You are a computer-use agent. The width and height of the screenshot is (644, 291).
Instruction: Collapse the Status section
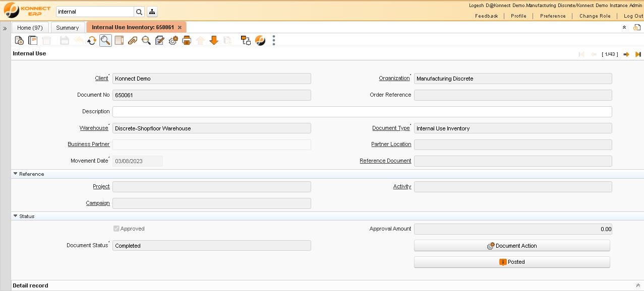pyautogui.click(x=16, y=216)
